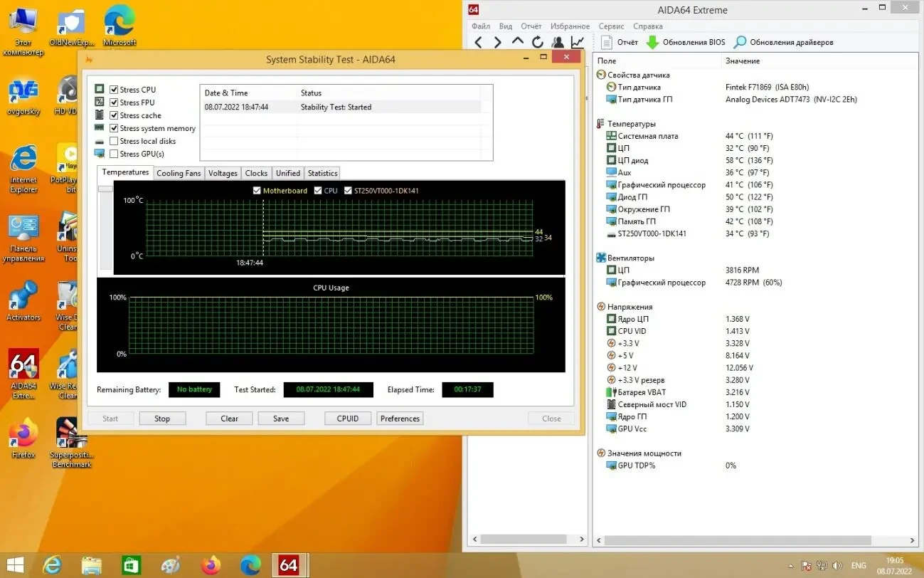Image resolution: width=924 pixels, height=578 pixels.
Task: Click the driver updates magnifier icon
Action: [741, 41]
